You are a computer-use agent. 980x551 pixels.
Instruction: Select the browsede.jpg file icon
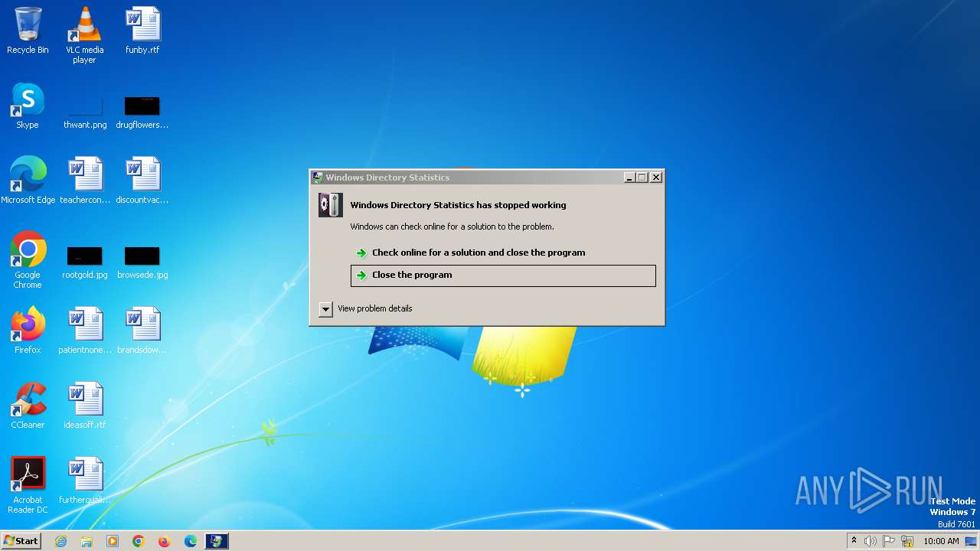[x=142, y=262]
